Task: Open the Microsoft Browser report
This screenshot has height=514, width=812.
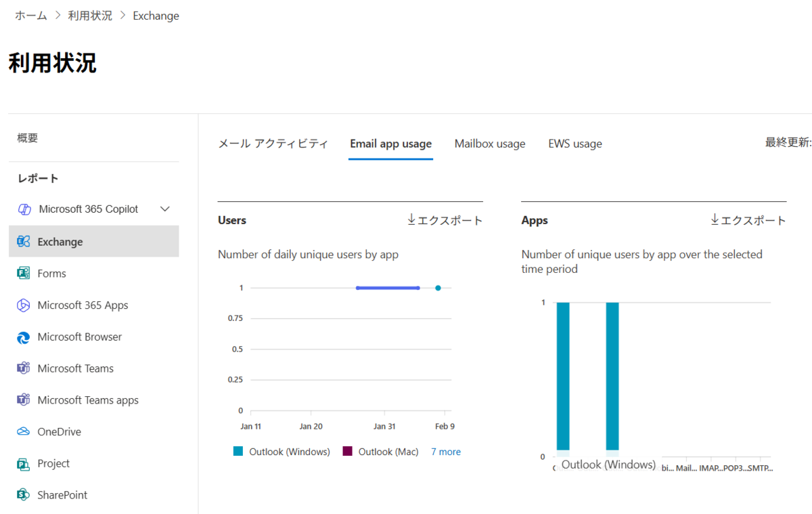Action: coord(80,337)
